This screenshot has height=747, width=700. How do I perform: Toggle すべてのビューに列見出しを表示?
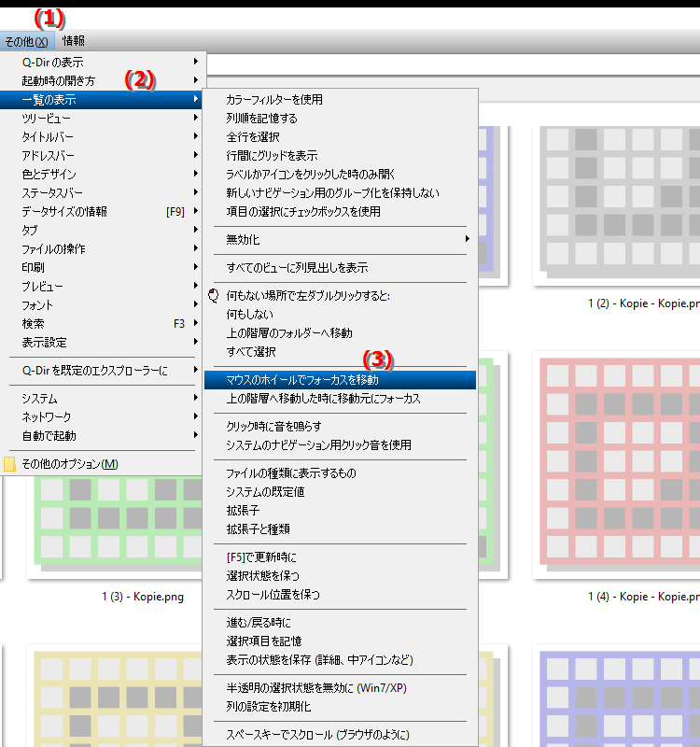pos(340,267)
